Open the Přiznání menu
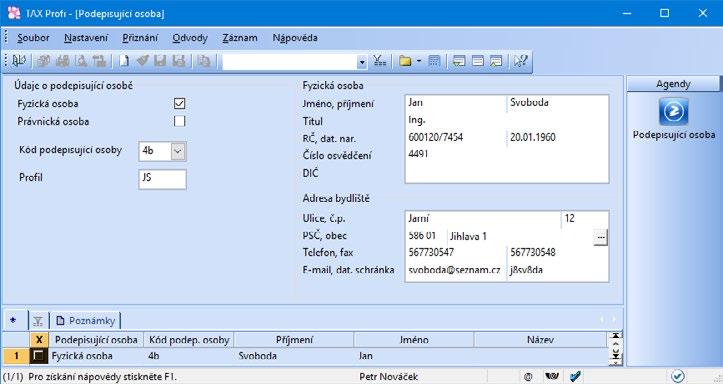This screenshot has width=723, height=384. [x=140, y=38]
